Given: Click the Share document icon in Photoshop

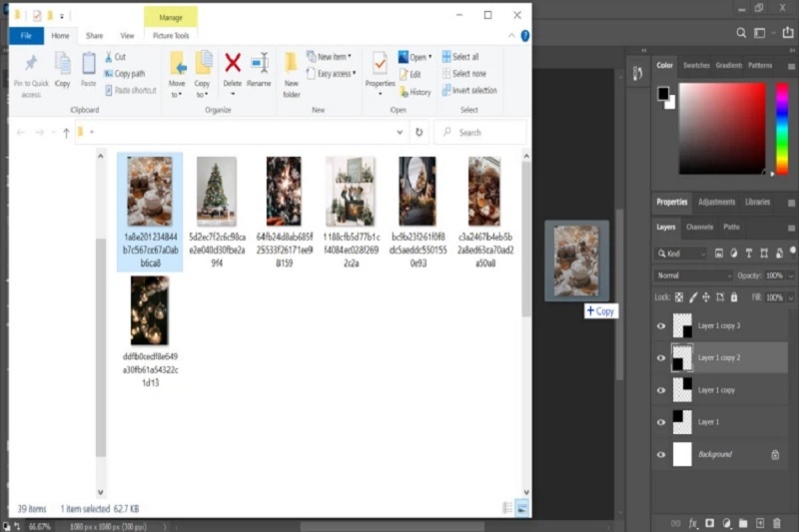Looking at the screenshot, I should point(788,33).
